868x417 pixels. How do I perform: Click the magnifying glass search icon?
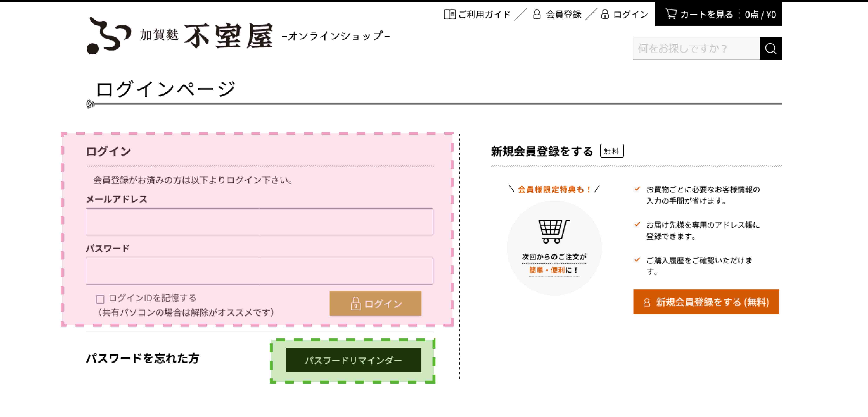[x=771, y=48]
